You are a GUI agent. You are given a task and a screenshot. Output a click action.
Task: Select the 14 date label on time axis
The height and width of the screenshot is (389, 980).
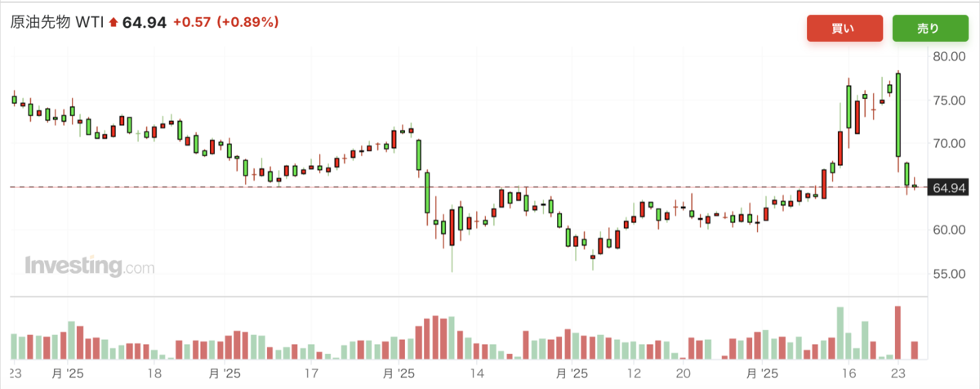coord(478,373)
